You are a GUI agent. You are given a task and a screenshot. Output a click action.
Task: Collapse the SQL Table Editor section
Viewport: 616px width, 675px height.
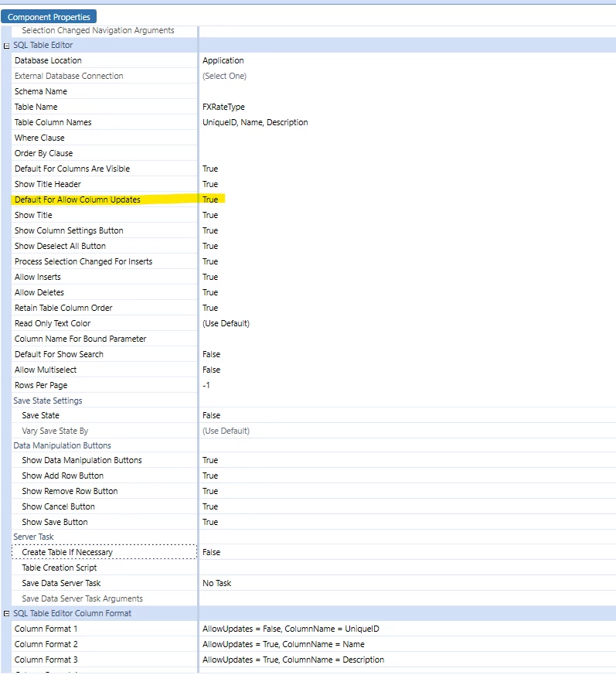6,46
